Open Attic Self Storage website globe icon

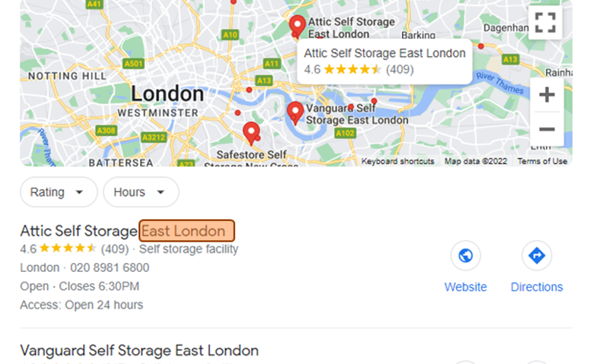[x=466, y=255]
